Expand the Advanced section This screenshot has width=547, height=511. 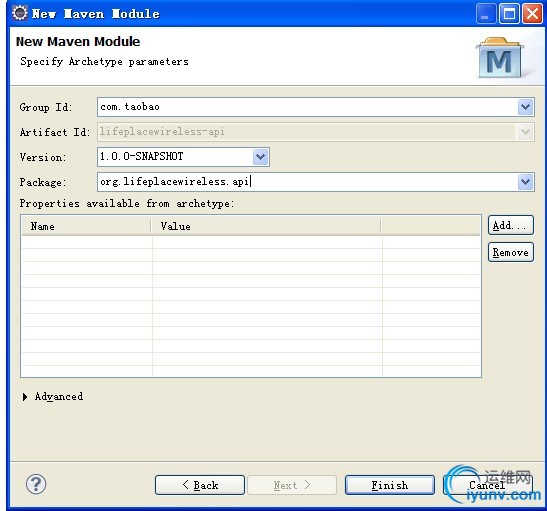click(x=25, y=397)
